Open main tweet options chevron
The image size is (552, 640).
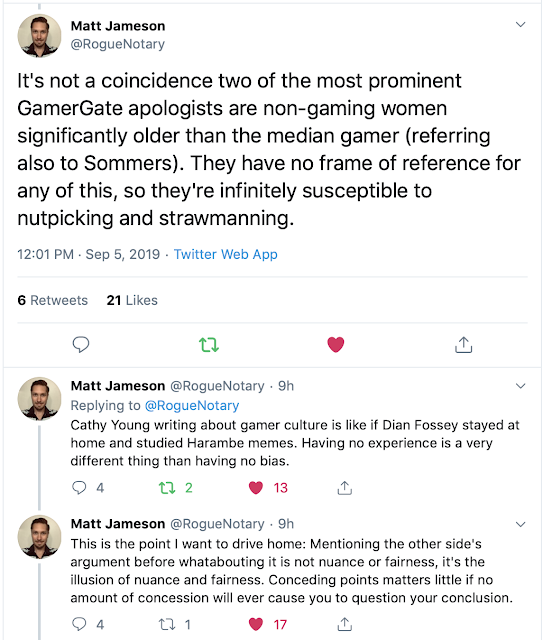pos(520,24)
